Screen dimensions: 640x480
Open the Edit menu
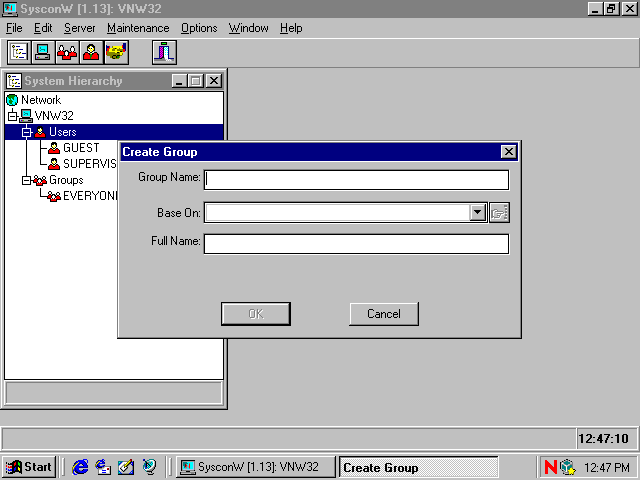[x=43, y=28]
